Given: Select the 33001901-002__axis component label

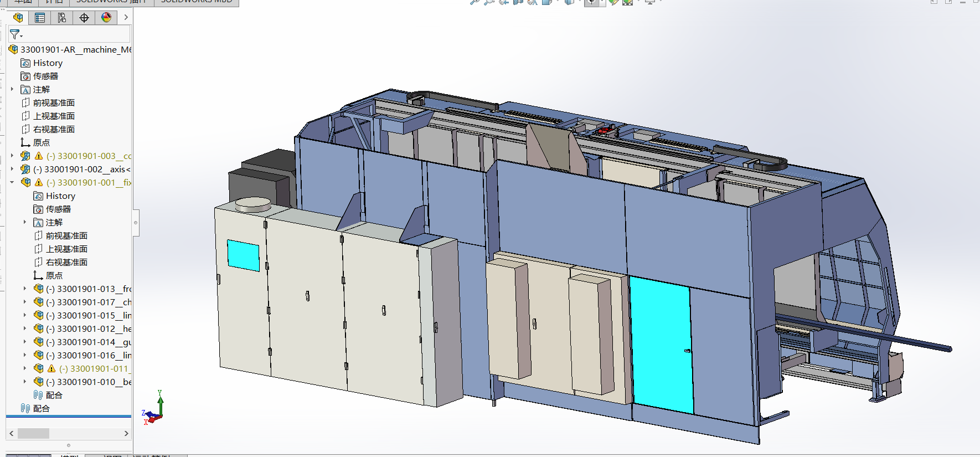Looking at the screenshot, I should 82,169.
